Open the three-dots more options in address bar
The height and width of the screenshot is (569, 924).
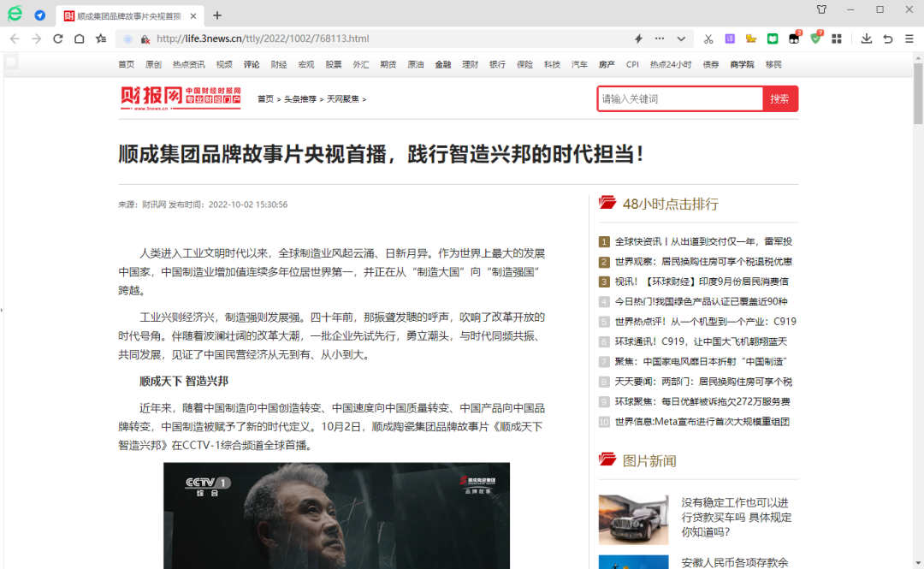pos(660,39)
